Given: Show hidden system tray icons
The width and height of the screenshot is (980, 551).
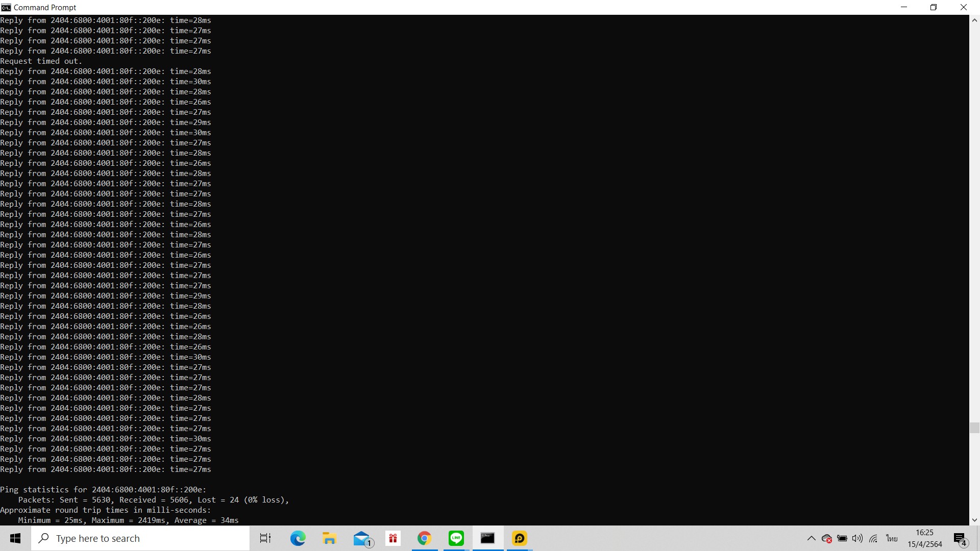Looking at the screenshot, I should pyautogui.click(x=811, y=538).
